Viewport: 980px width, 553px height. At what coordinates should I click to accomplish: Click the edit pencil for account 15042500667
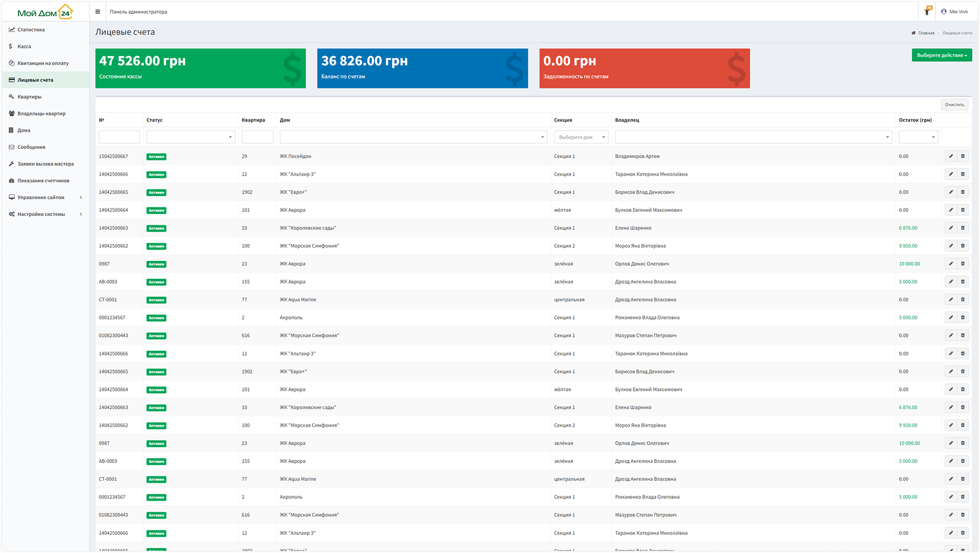point(951,157)
